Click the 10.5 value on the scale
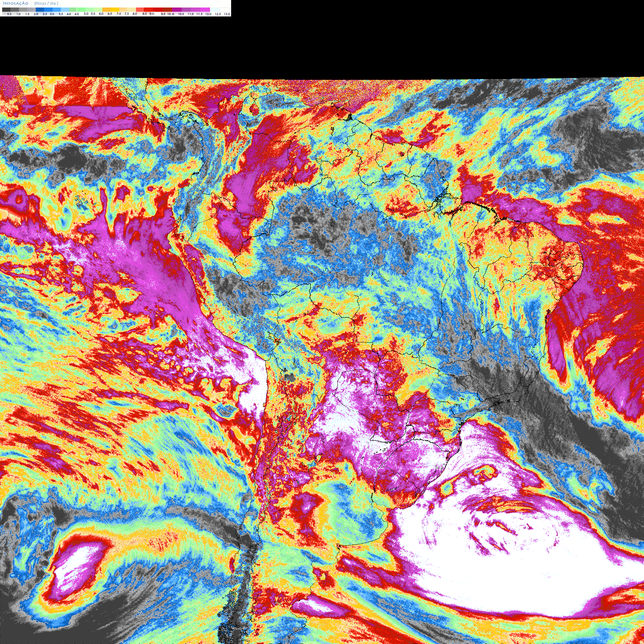 [x=181, y=14]
